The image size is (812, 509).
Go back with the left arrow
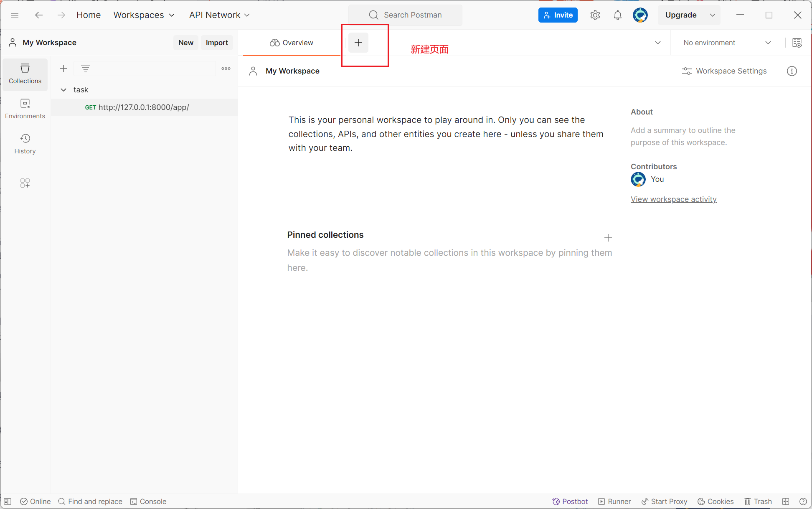(x=39, y=15)
